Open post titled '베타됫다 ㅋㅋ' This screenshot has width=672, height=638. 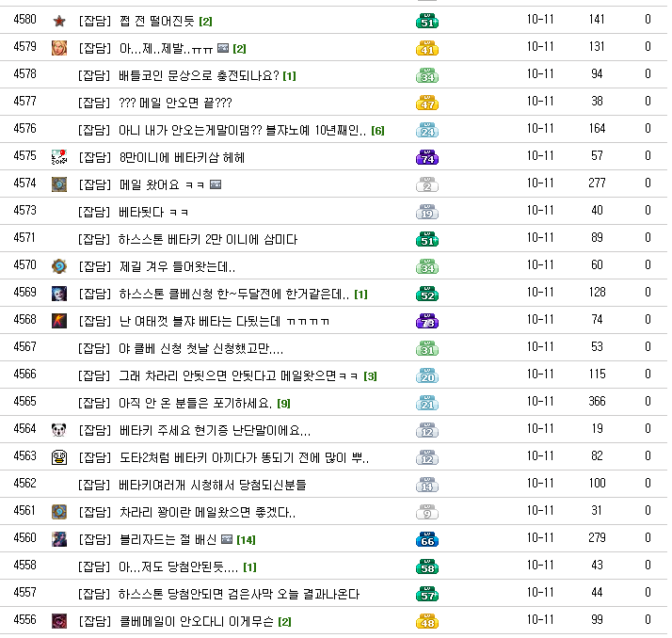coord(153,212)
